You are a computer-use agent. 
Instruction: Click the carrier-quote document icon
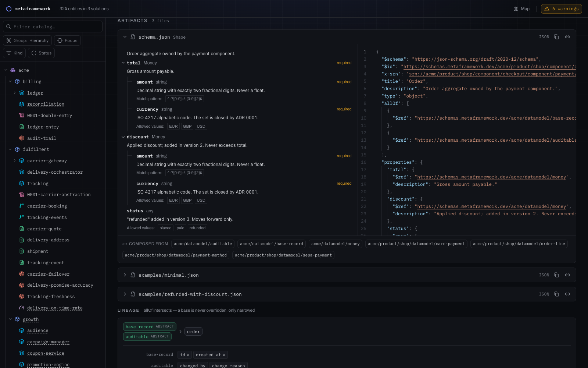click(22, 229)
